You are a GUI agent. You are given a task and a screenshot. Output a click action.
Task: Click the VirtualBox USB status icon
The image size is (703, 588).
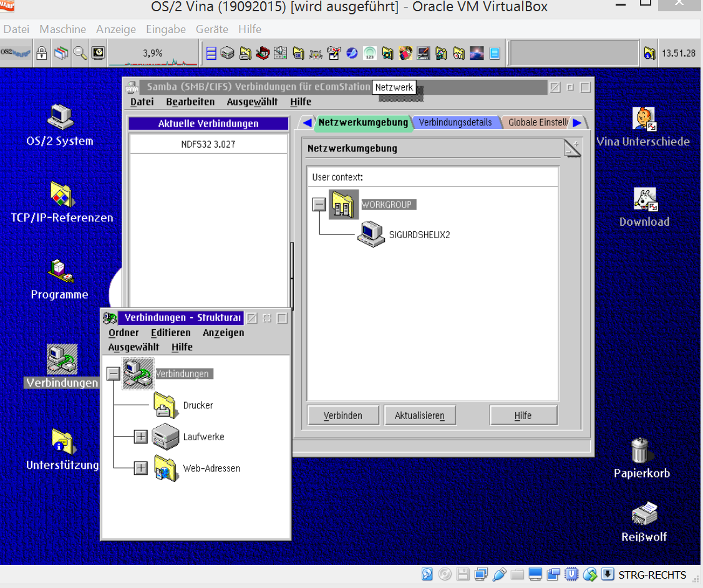[500, 574]
